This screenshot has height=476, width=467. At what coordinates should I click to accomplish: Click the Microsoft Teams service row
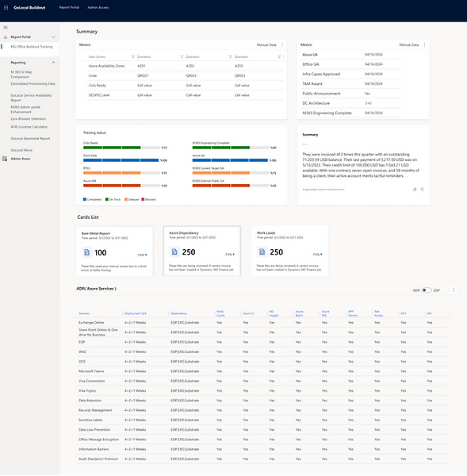(x=262, y=371)
